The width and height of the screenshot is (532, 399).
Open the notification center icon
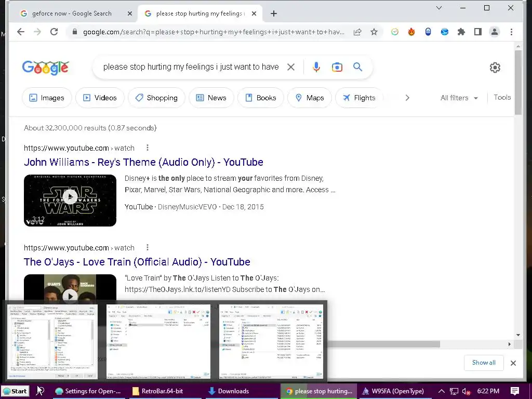click(x=515, y=391)
